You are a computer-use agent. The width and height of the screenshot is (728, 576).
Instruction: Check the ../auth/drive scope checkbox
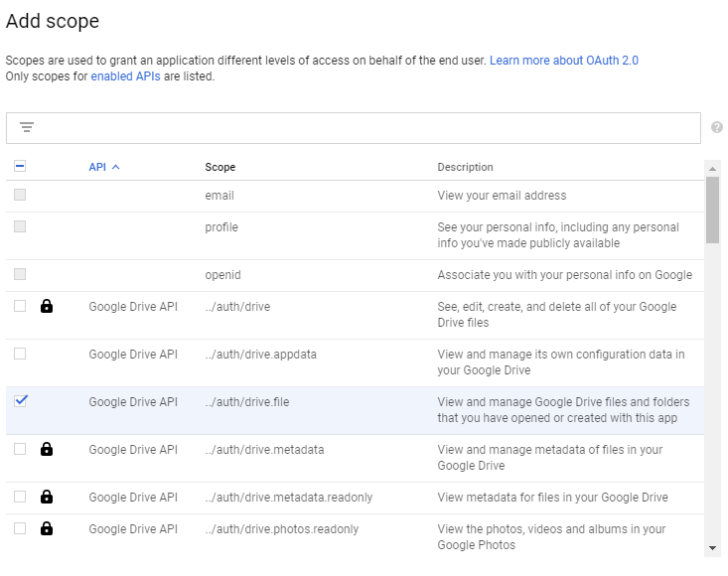click(20, 306)
